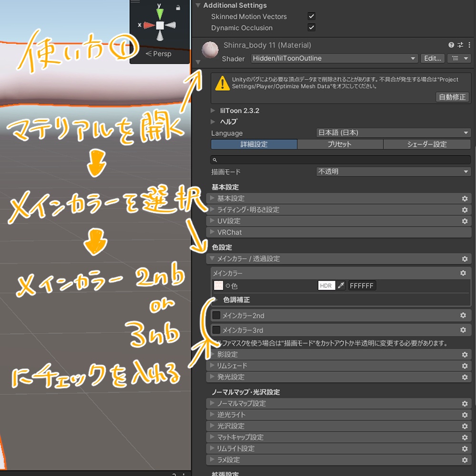Open gear menu for メインカラー3rd
The width and height of the screenshot is (476, 476).
[463, 330]
